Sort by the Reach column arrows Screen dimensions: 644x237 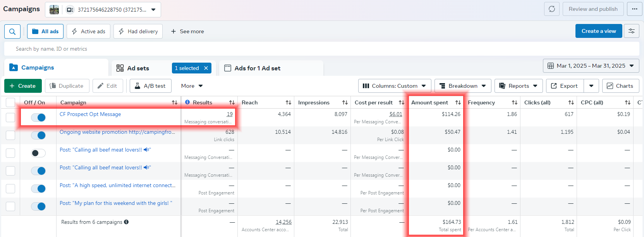(289, 102)
